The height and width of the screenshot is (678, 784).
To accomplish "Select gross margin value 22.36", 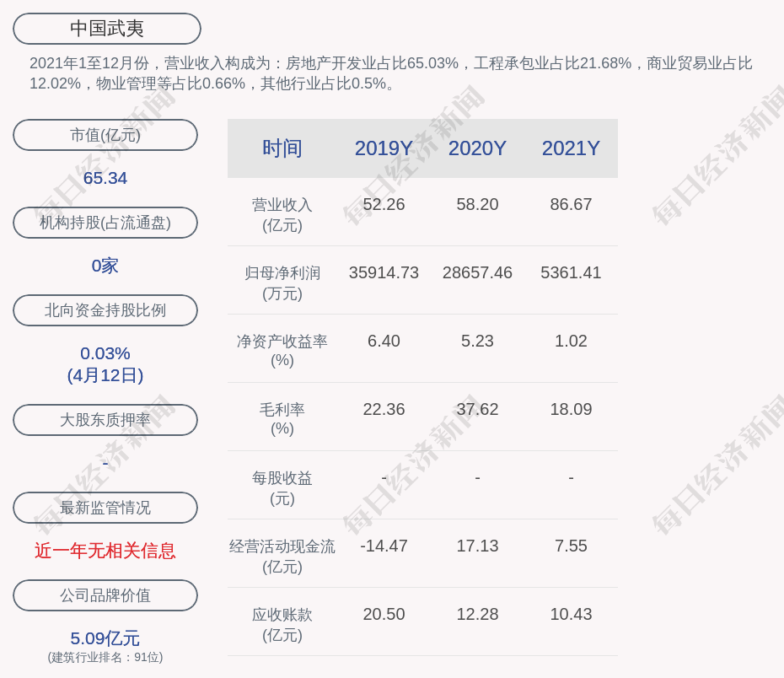I will tap(384, 410).
